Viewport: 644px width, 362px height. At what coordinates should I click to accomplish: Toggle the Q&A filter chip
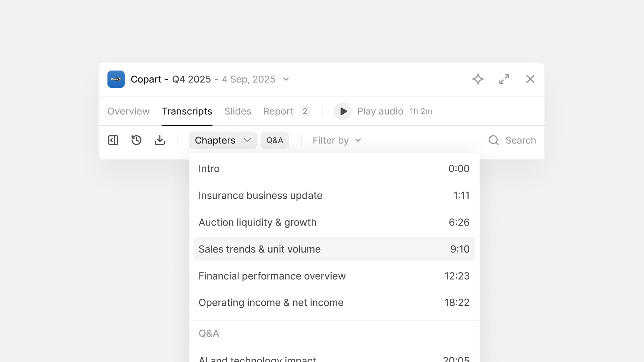click(x=275, y=140)
